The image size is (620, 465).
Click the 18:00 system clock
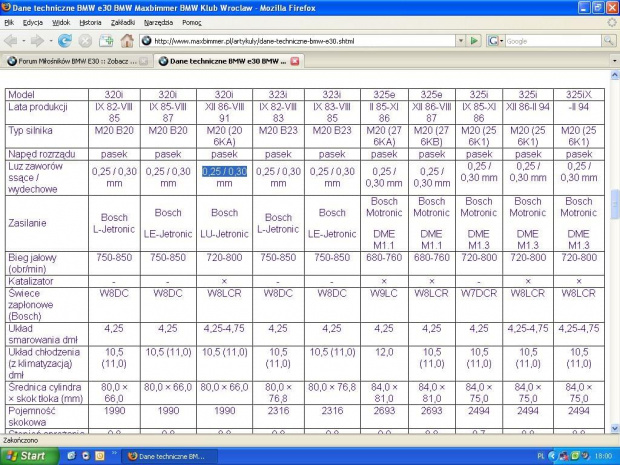click(x=603, y=456)
